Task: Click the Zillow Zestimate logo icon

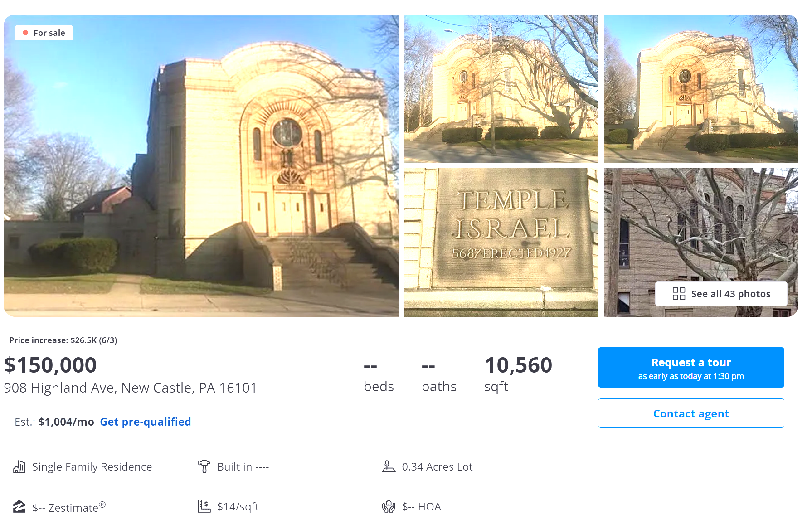Action: click(x=19, y=506)
